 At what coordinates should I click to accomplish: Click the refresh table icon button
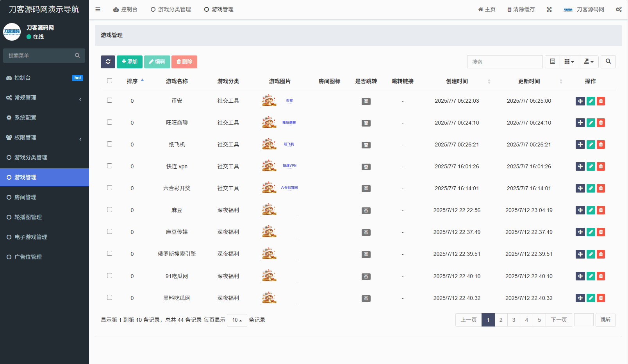click(x=108, y=62)
